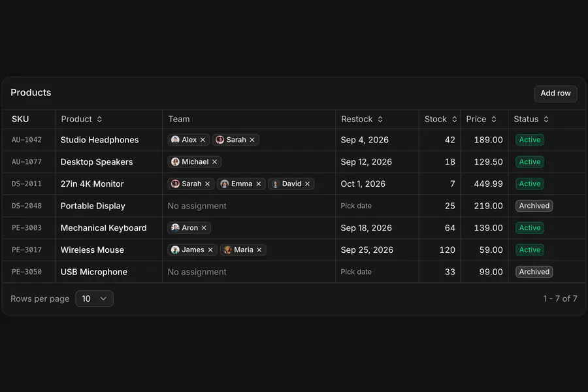Click Emma's avatar icon
The width and height of the screenshot is (588, 392).
[x=224, y=184]
